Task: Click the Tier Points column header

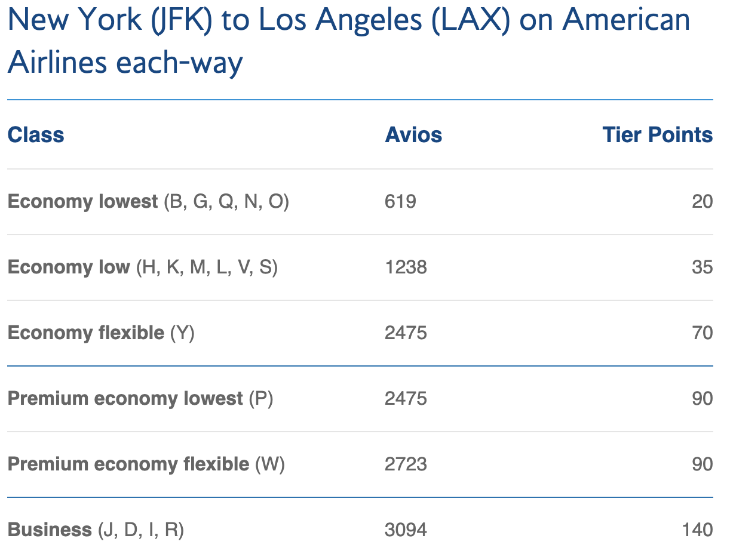Action: 657,135
